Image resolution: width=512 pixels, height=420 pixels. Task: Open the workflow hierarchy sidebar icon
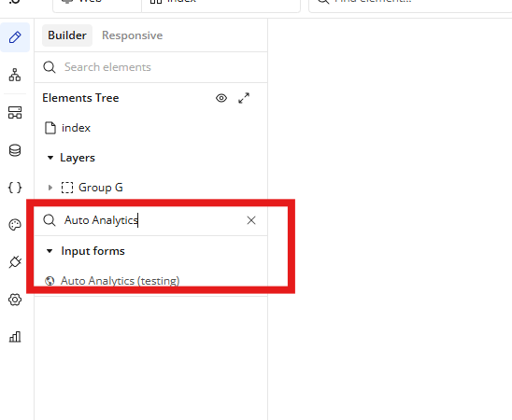pos(15,75)
